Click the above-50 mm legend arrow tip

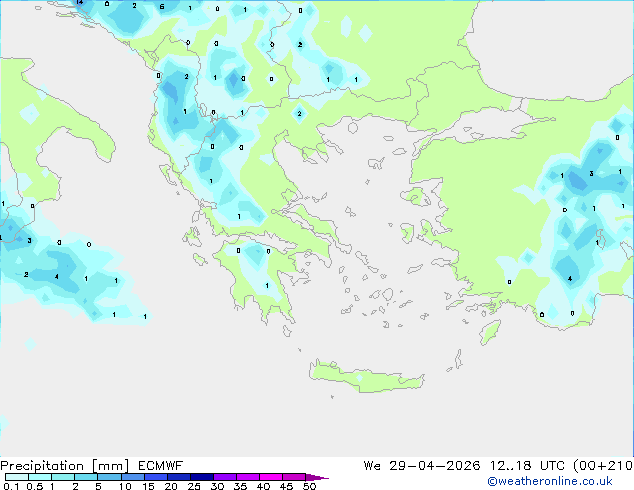point(317,477)
